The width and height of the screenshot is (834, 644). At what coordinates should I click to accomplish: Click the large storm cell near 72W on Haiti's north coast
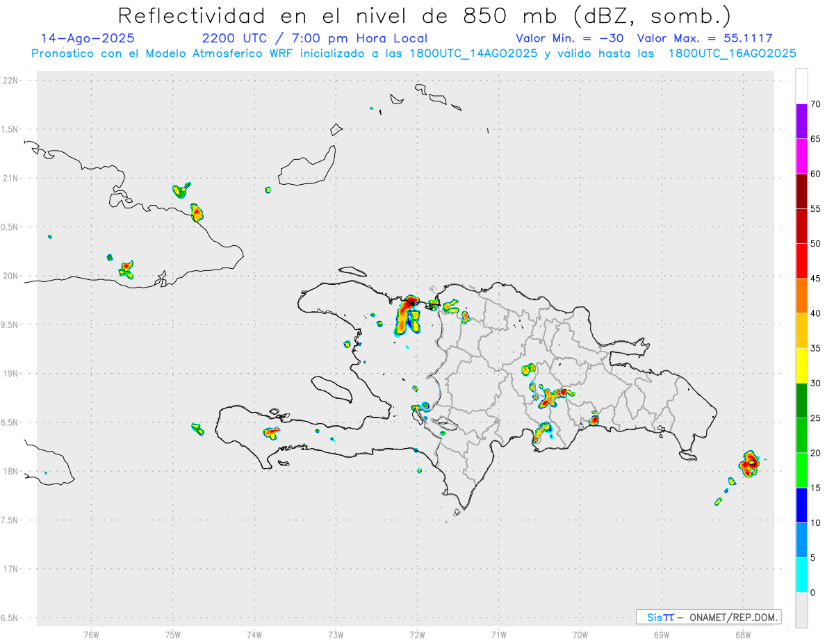tap(408, 315)
